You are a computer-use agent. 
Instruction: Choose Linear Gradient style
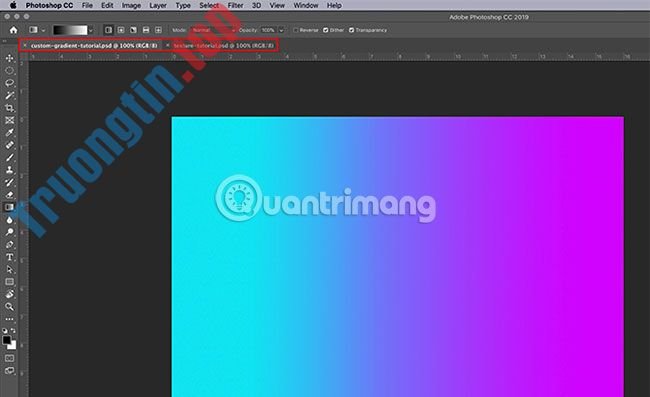pos(109,30)
